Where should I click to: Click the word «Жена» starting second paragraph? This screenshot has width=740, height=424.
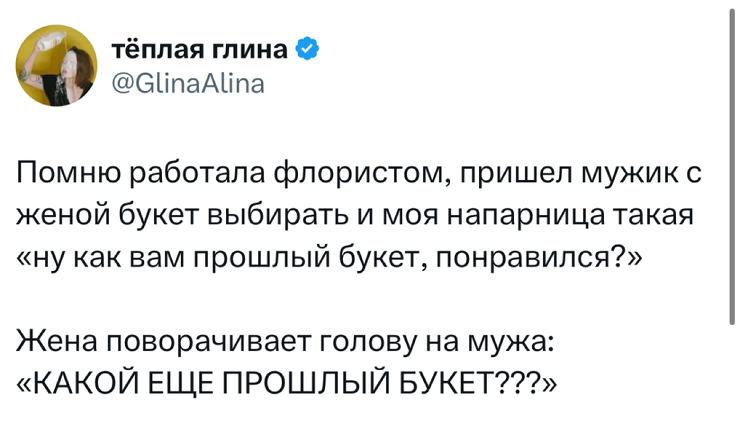tap(56, 342)
